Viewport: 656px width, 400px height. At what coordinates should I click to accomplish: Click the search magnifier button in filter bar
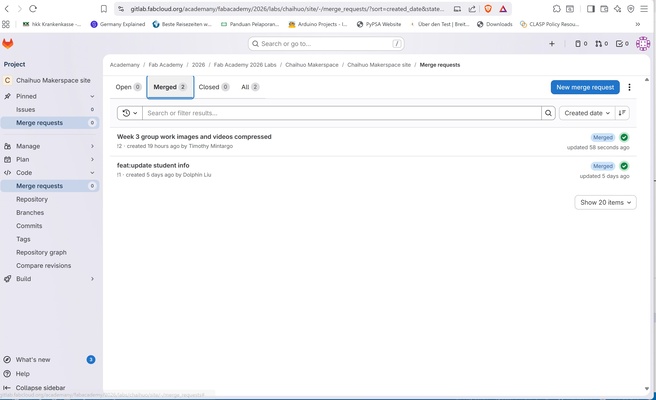pos(548,113)
